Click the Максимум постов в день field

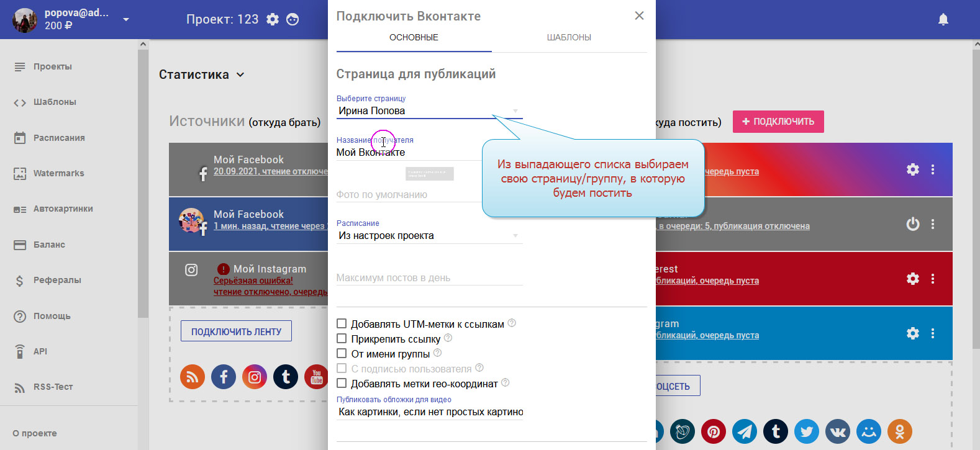429,278
